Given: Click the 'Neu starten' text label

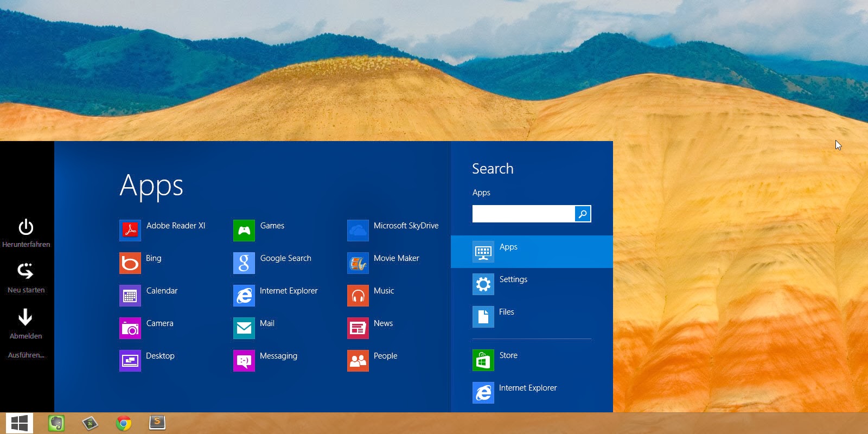Looking at the screenshot, I should pyautogui.click(x=26, y=290).
